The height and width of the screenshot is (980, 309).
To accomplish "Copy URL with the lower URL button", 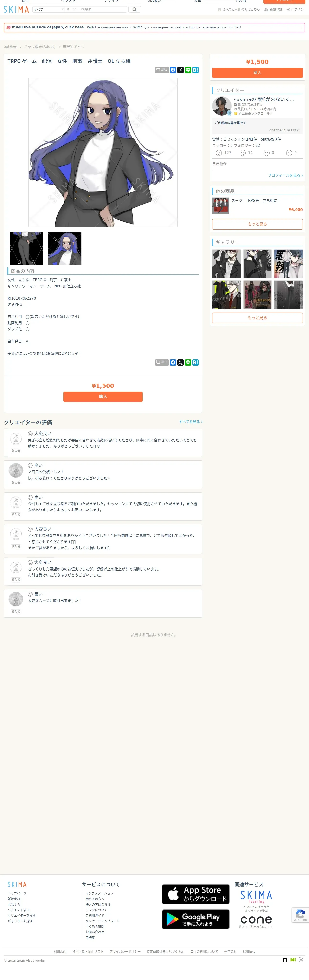I will click(162, 362).
